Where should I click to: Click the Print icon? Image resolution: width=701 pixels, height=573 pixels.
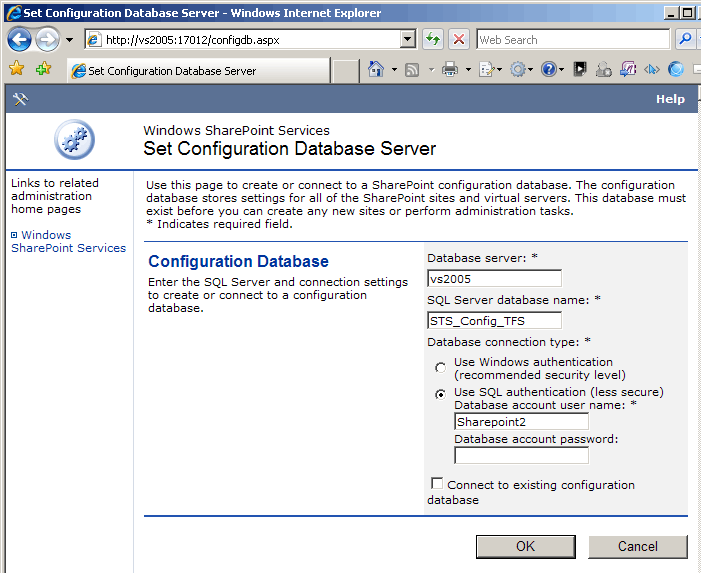pyautogui.click(x=450, y=69)
